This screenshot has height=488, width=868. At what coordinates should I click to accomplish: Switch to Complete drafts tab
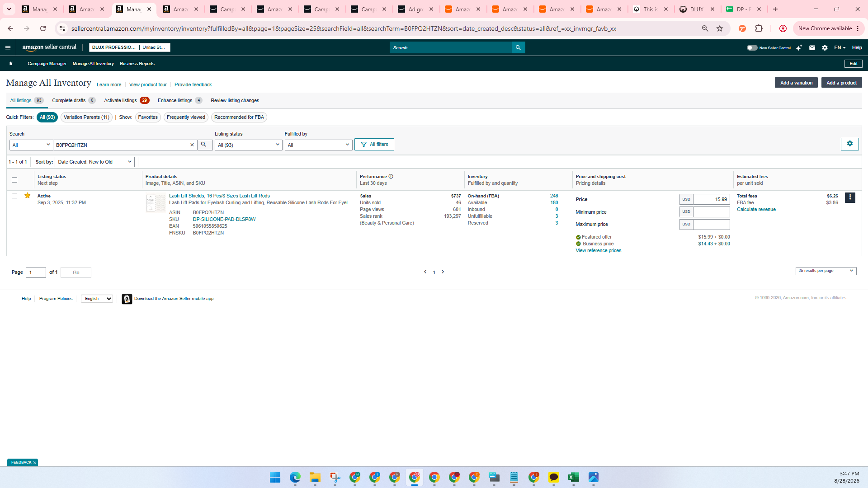point(74,100)
